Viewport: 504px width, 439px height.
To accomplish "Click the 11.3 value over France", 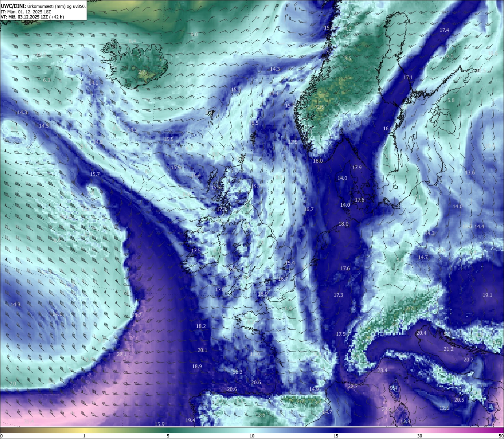I will pos(237,372).
